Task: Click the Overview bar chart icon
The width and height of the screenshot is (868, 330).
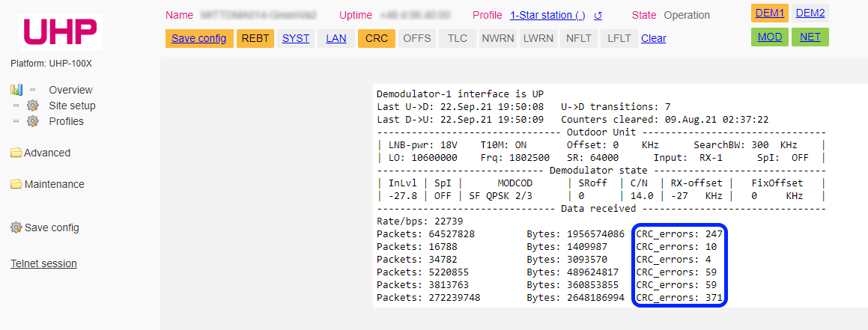Action: tap(16, 90)
